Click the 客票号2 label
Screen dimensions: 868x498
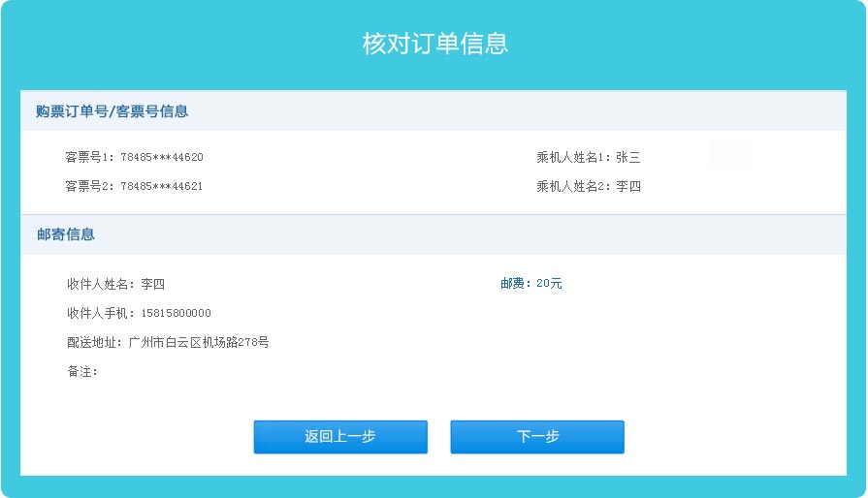click(x=89, y=186)
